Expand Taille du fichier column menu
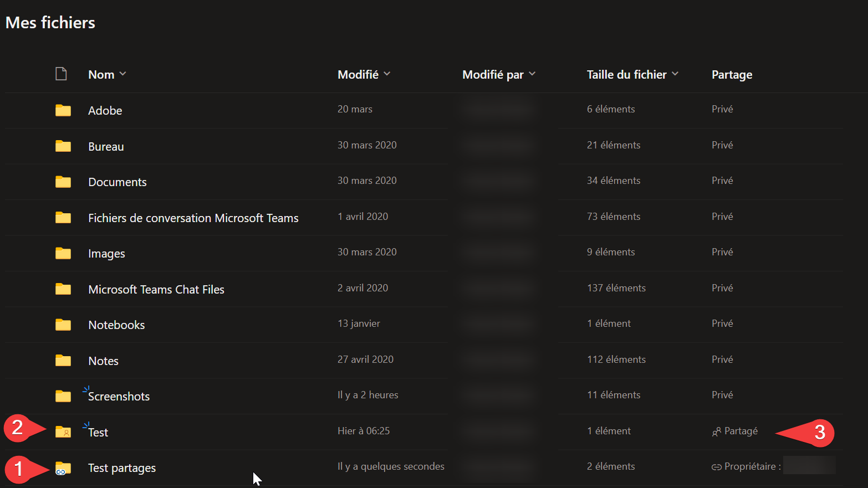The width and height of the screenshot is (868, 488). (x=675, y=74)
